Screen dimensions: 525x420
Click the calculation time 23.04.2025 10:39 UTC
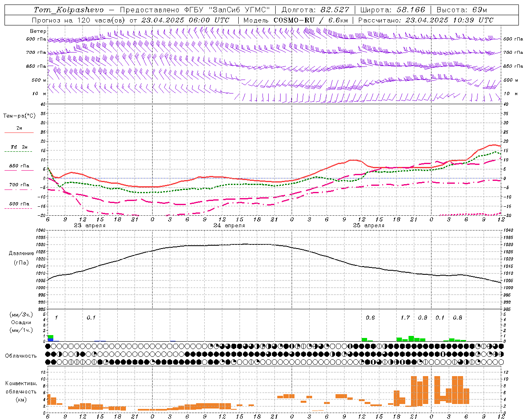point(450,20)
